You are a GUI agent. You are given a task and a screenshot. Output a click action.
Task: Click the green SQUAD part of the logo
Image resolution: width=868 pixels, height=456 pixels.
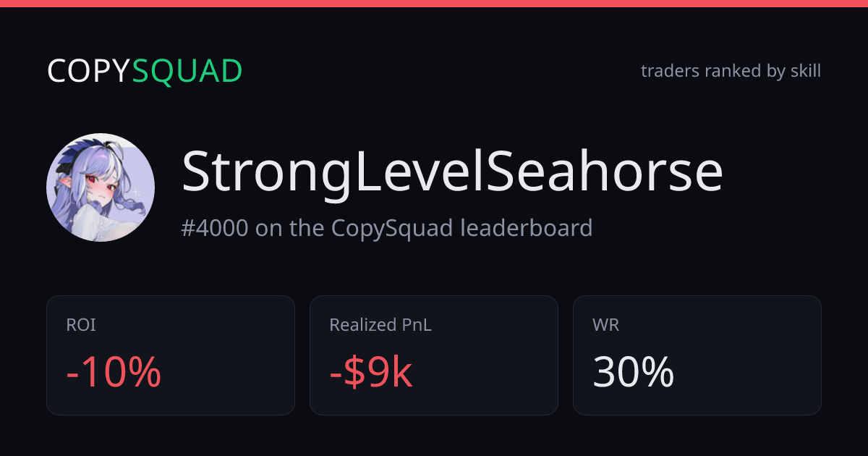[187, 71]
